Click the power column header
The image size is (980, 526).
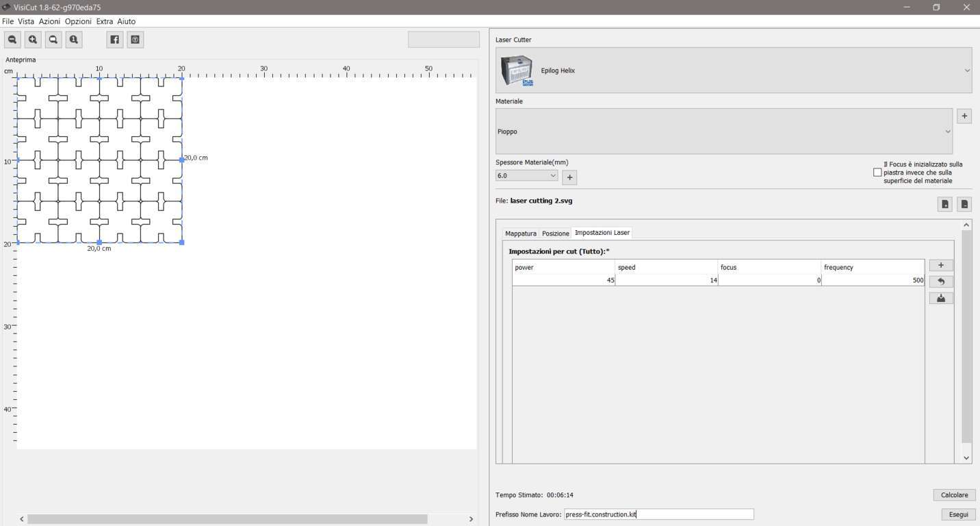point(564,267)
